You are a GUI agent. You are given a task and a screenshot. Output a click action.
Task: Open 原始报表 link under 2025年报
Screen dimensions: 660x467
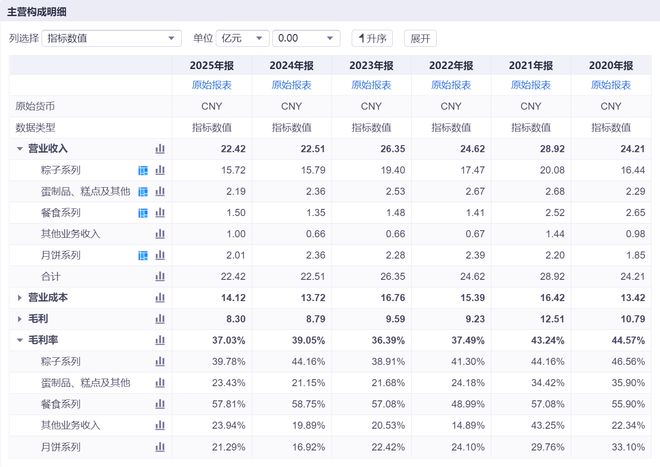click(x=212, y=85)
